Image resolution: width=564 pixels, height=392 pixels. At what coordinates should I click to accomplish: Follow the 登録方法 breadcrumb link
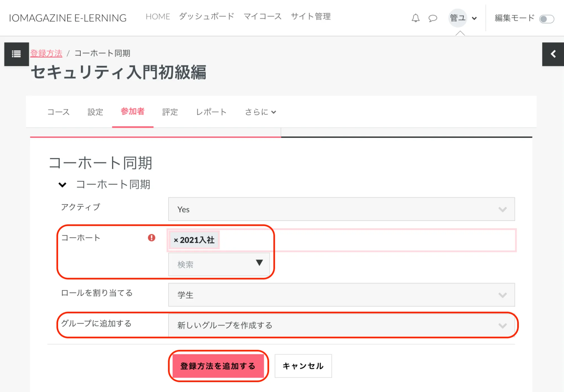tap(46, 53)
